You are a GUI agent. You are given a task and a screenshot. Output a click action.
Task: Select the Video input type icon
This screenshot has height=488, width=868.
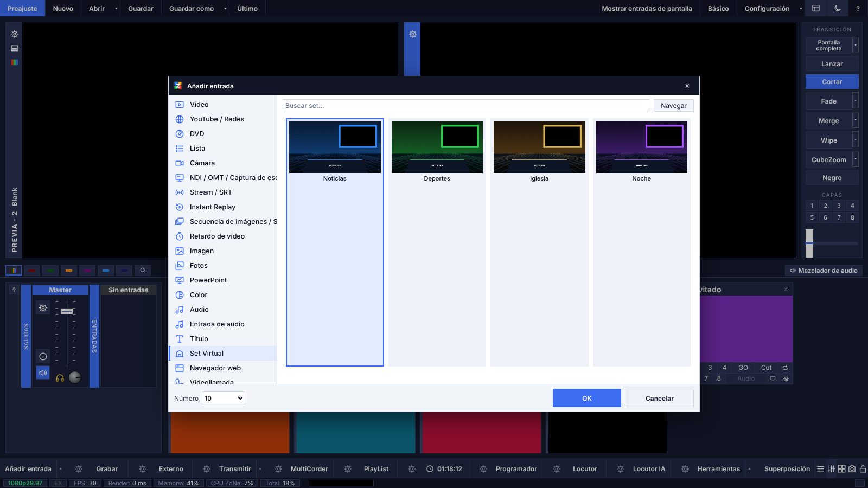(x=180, y=105)
